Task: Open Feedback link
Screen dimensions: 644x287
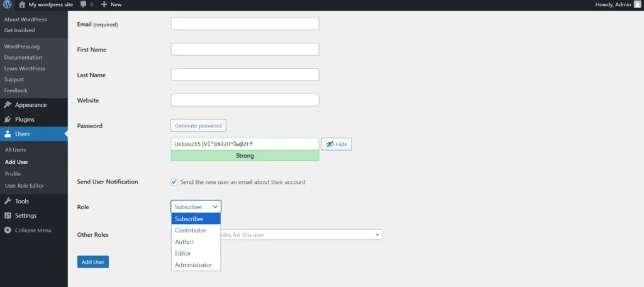Action: pyautogui.click(x=16, y=90)
